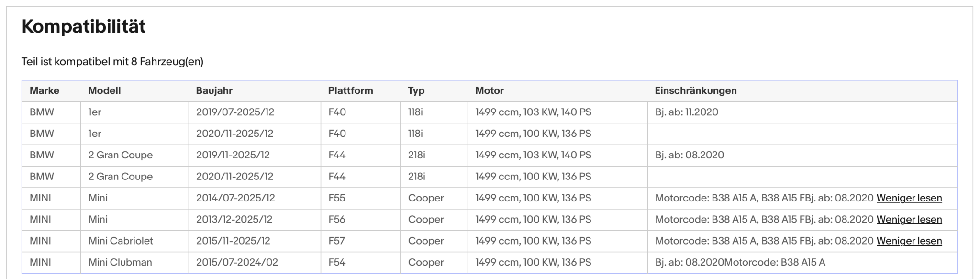980x279 pixels.
Task: Select 'Bj. ab: 11.2020' restriction cell
Action: pos(802,112)
